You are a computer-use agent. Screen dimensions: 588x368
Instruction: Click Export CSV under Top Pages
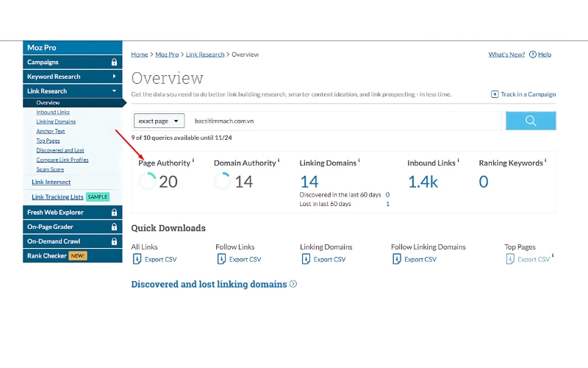click(x=534, y=260)
